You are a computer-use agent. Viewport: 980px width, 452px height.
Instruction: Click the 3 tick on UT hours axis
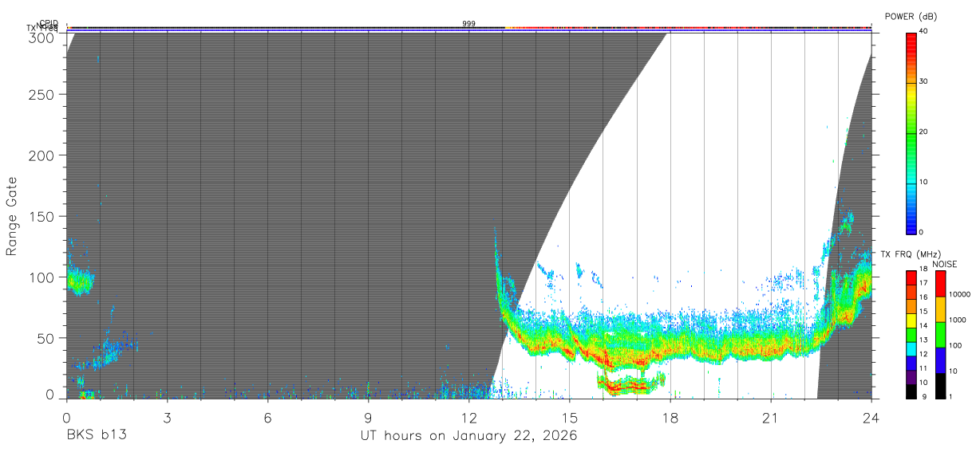pyautogui.click(x=167, y=417)
